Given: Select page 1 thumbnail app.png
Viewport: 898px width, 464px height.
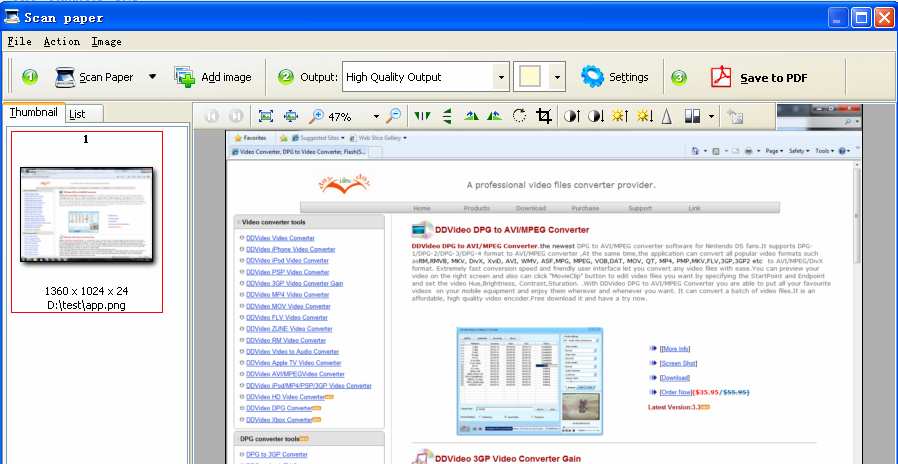Looking at the screenshot, I should pyautogui.click(x=86, y=222).
